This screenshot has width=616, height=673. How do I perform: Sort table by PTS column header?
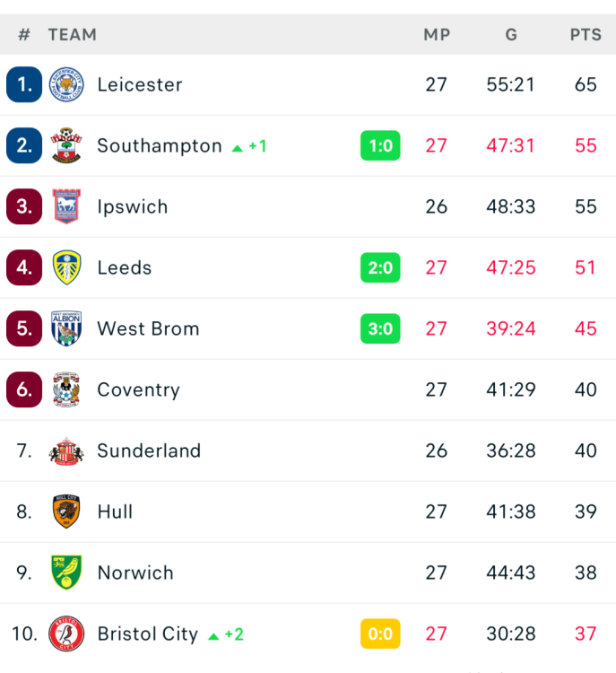click(x=586, y=35)
